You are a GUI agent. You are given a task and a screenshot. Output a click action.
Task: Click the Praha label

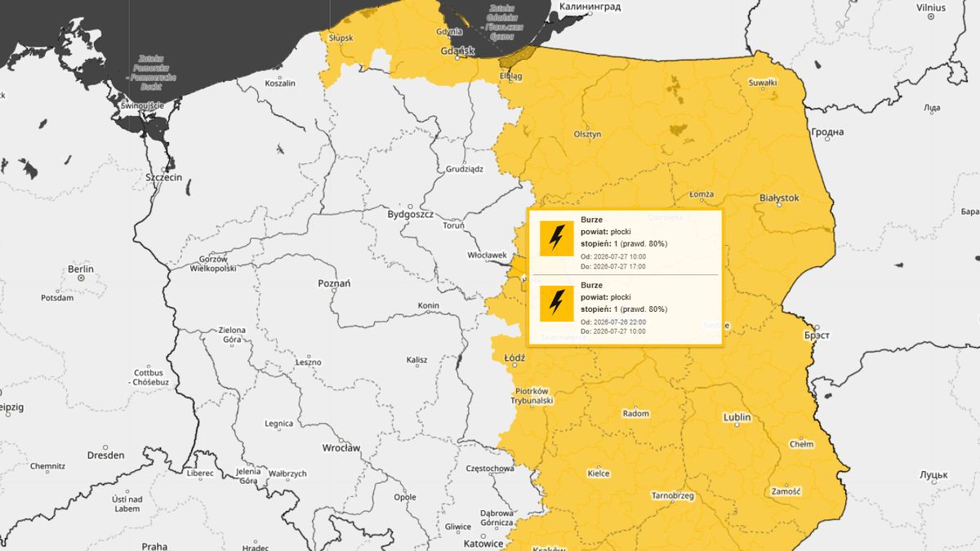(x=154, y=547)
